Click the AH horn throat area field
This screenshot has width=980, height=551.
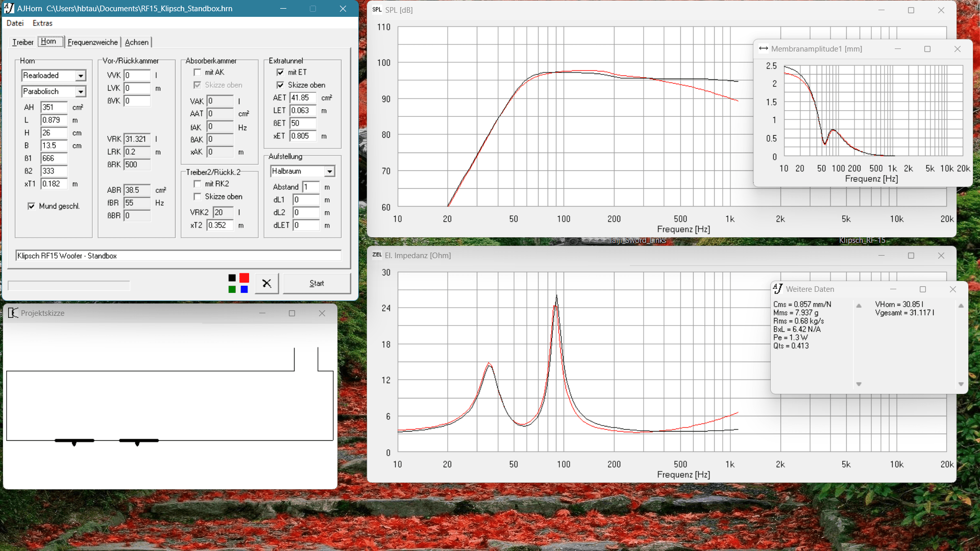click(54, 107)
